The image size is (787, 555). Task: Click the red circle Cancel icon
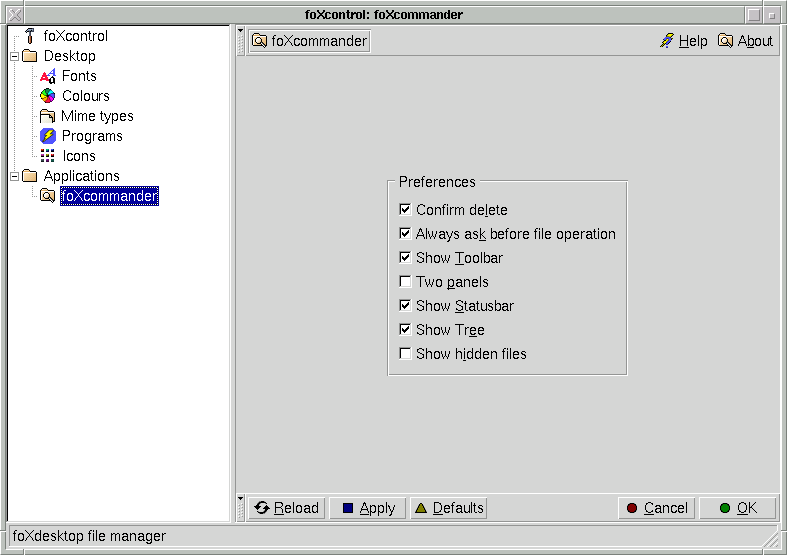coord(632,508)
